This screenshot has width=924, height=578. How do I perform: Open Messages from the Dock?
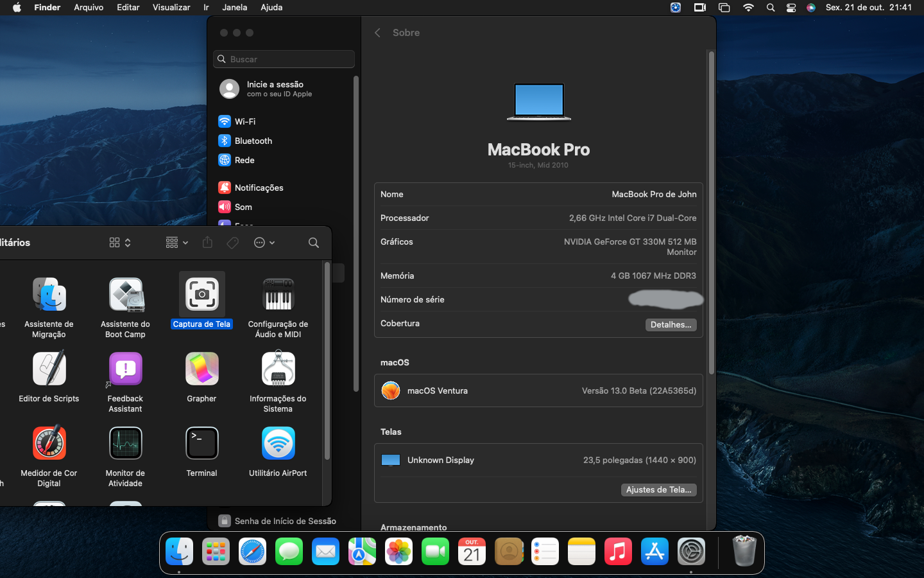coord(289,552)
